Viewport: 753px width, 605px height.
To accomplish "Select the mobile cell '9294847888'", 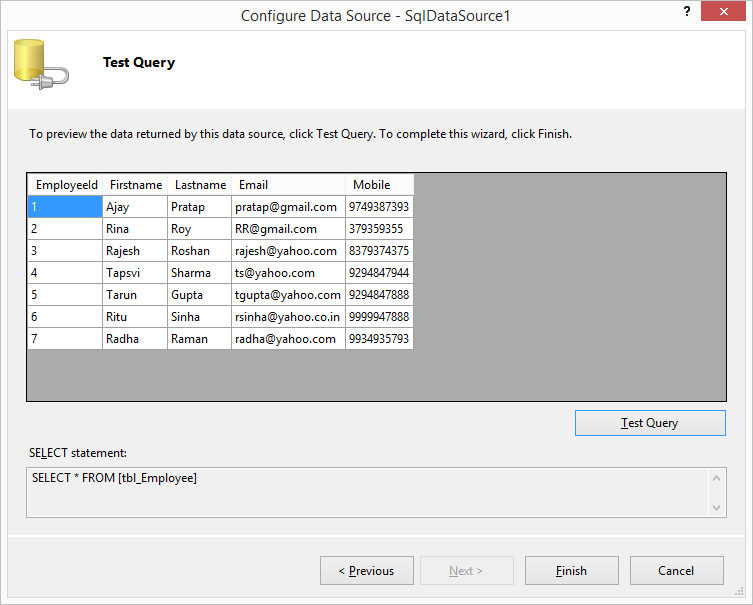I will 379,295.
